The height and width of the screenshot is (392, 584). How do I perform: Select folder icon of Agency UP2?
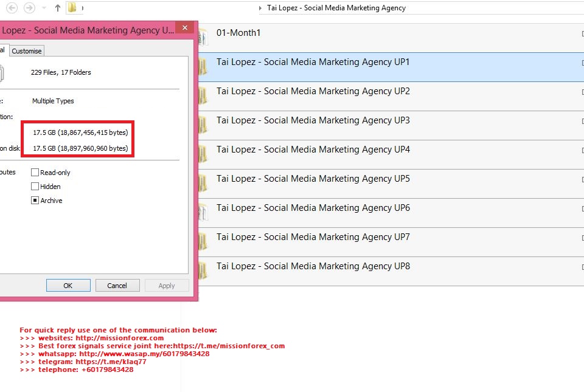pyautogui.click(x=203, y=96)
